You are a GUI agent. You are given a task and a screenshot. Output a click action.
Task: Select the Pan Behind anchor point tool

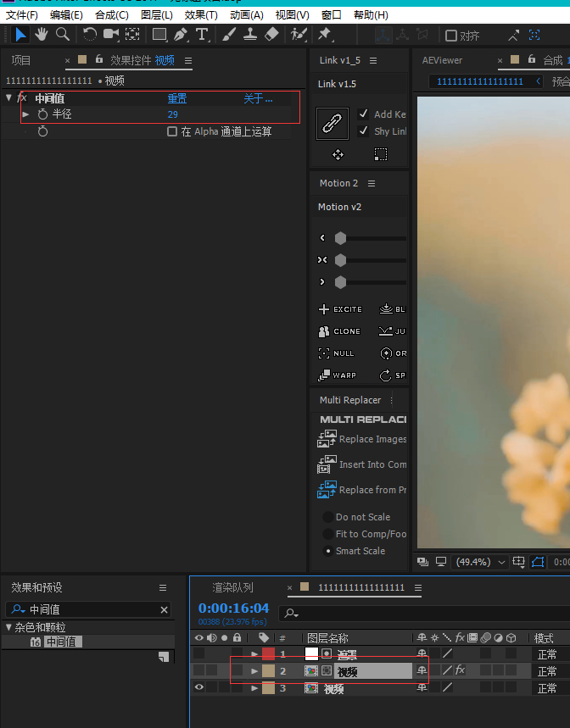(132, 35)
